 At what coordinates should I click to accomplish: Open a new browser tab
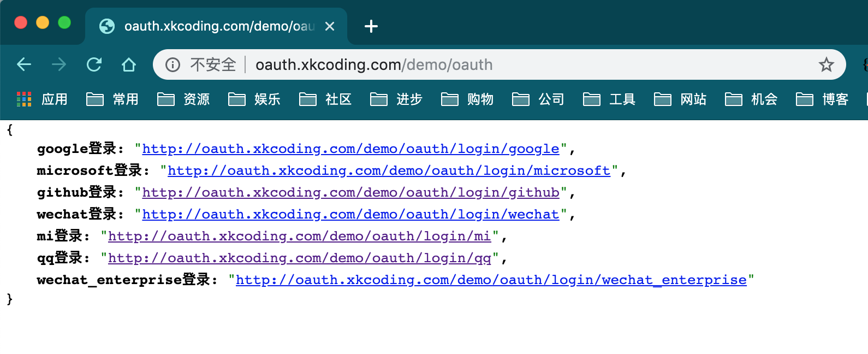click(371, 26)
